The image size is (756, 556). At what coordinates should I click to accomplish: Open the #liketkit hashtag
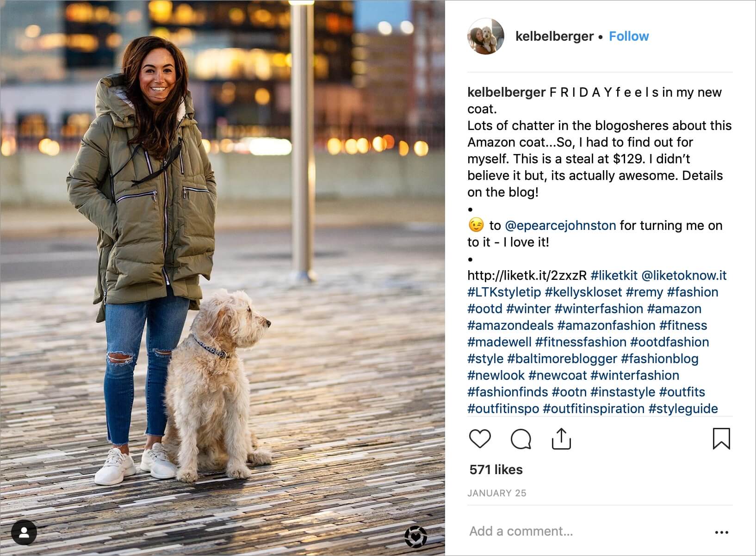pos(614,276)
